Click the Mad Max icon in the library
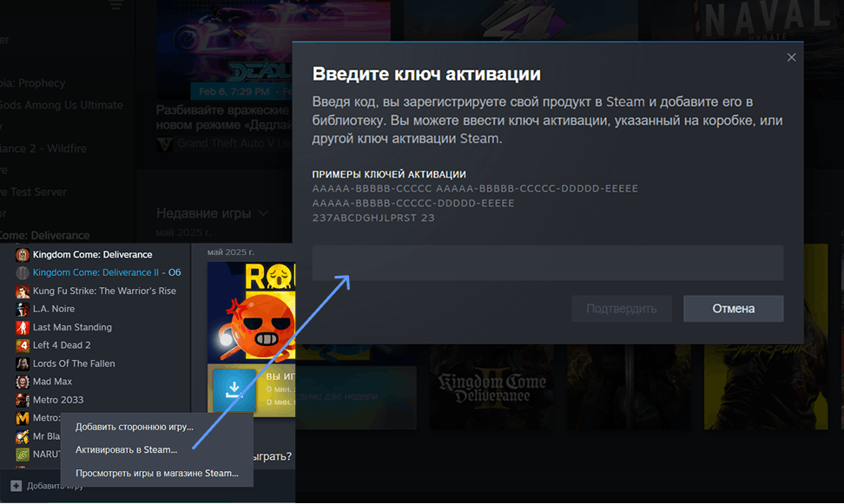Screen dimensions: 844x504 coord(22,381)
